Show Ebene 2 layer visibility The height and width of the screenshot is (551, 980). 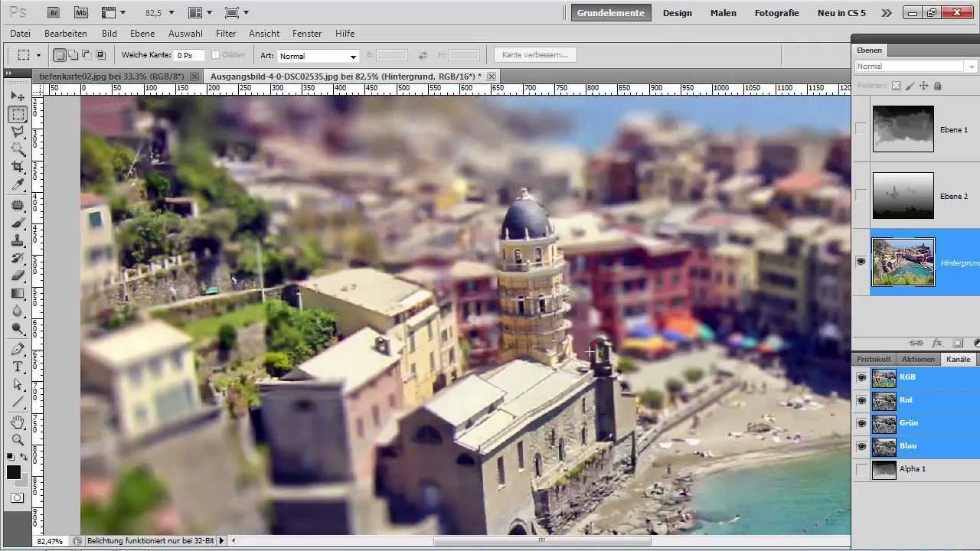click(861, 196)
